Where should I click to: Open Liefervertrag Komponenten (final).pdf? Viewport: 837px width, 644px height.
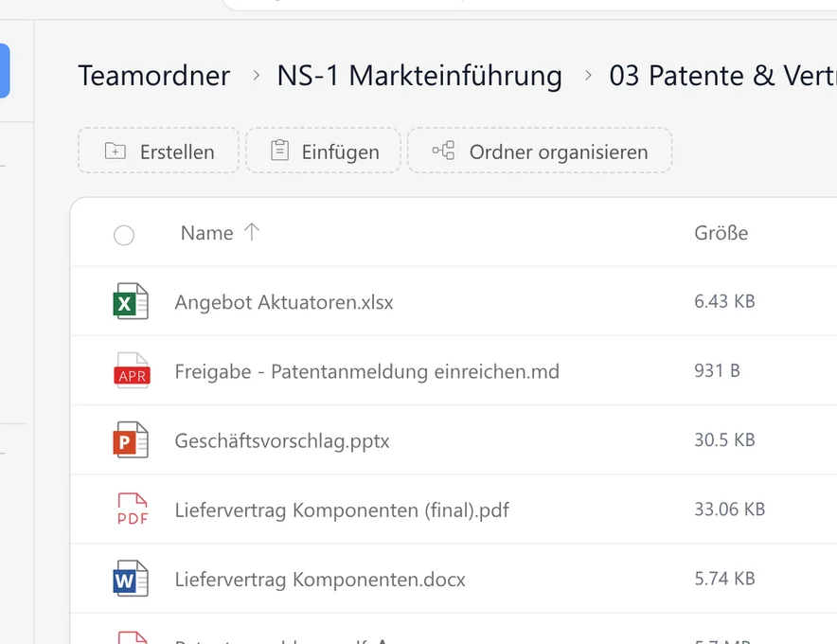coord(342,510)
